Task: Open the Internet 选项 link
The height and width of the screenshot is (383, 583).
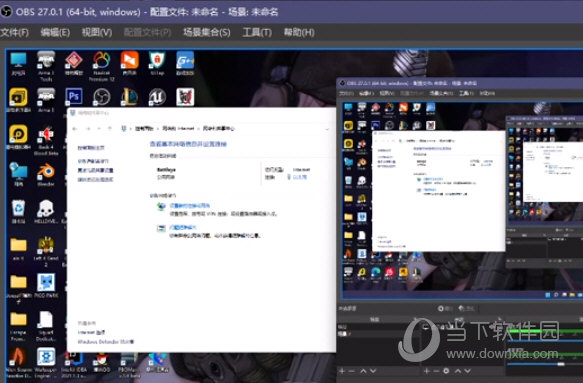Action: coord(91,332)
